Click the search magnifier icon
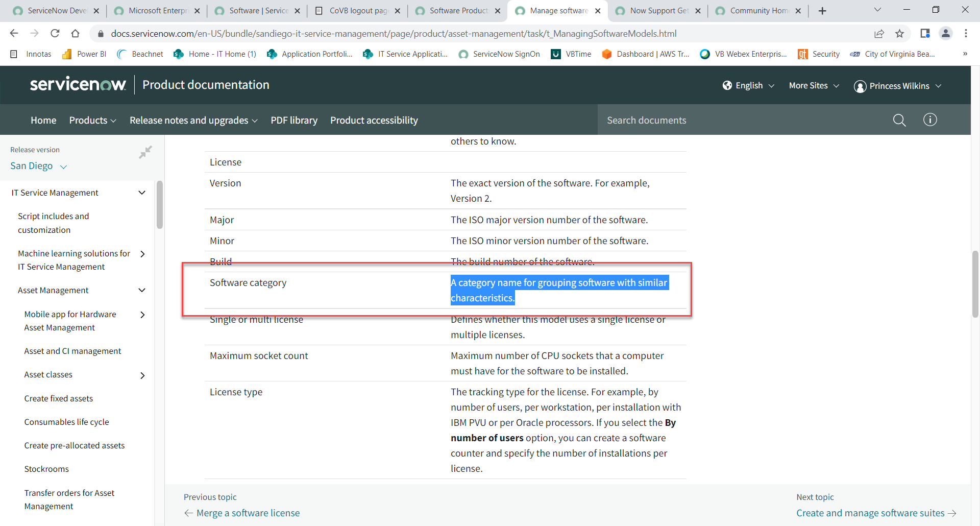 click(x=899, y=120)
